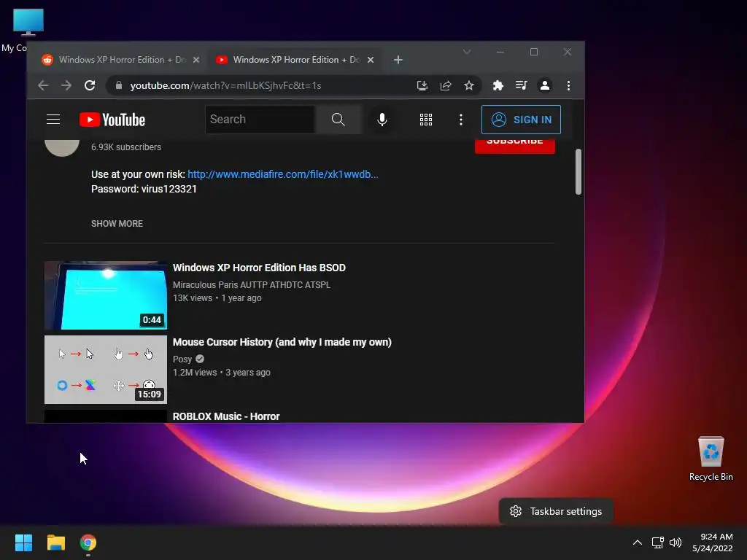Viewport: 747px width, 560px height.
Task: Open YouTube settings three-dot menu
Action: (x=461, y=120)
